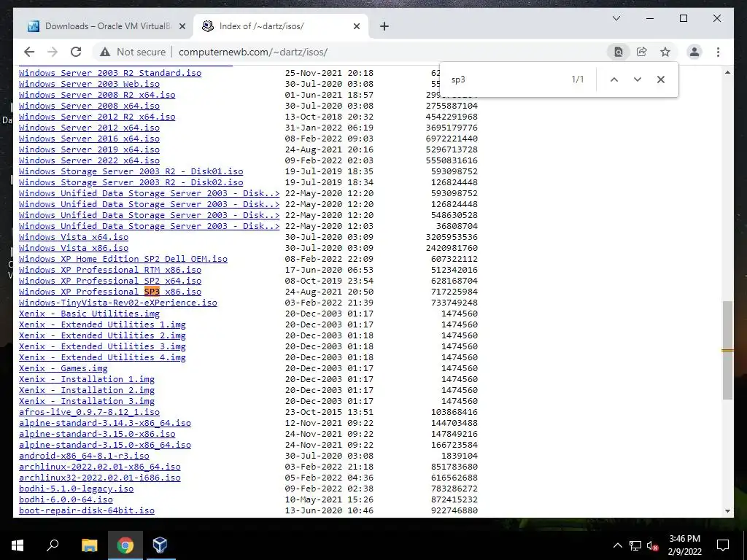Open Xenix - Games.img link
Image resolution: width=747 pixels, height=560 pixels.
click(63, 368)
